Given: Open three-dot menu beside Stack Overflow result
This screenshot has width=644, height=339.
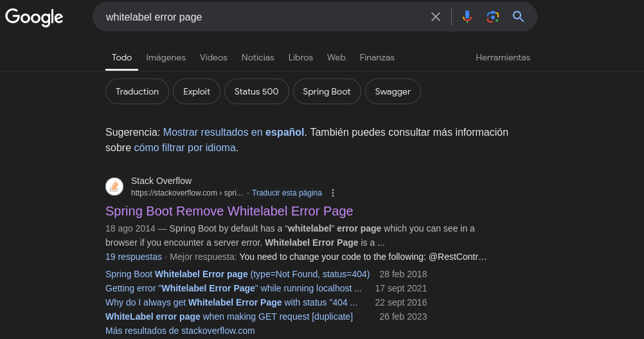Looking at the screenshot, I should (333, 193).
